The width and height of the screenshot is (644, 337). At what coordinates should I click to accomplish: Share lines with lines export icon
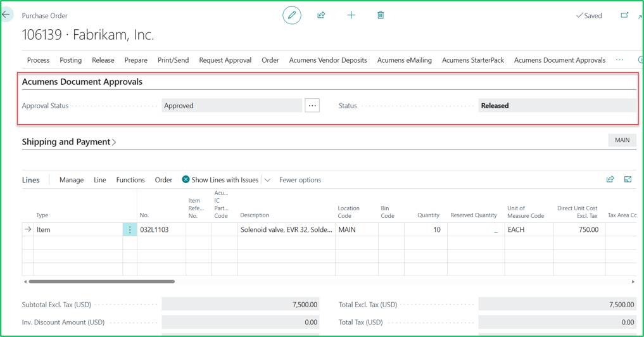coord(610,179)
